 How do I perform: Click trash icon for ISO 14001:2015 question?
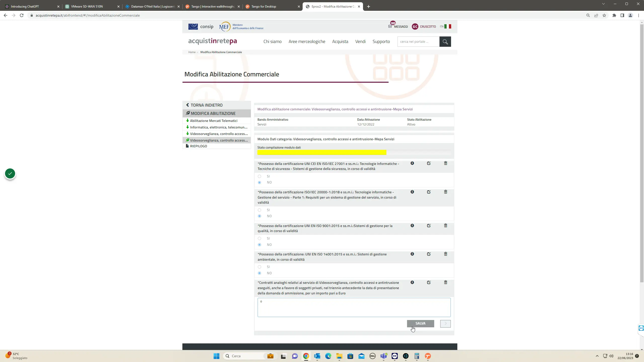pos(446,254)
